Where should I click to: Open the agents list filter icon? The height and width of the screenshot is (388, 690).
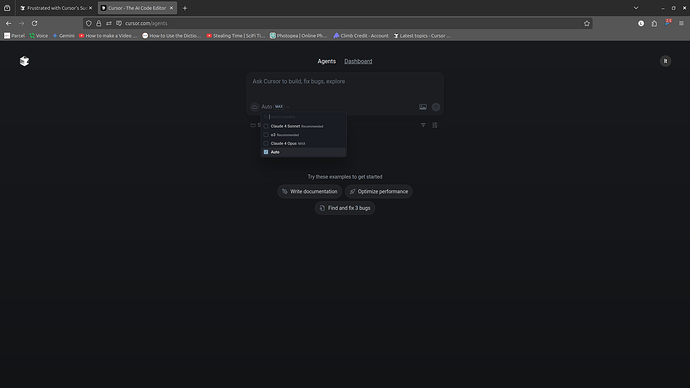tap(423, 125)
